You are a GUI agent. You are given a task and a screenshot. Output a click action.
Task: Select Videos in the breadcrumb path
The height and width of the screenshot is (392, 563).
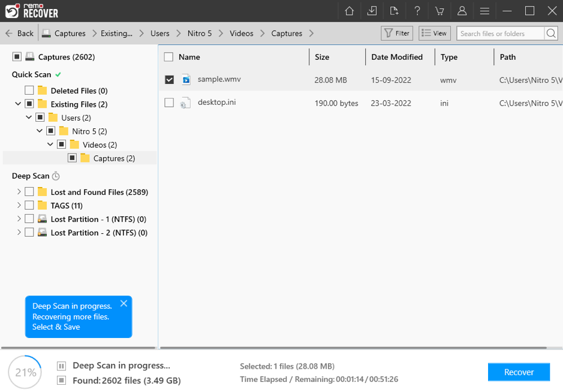(241, 34)
